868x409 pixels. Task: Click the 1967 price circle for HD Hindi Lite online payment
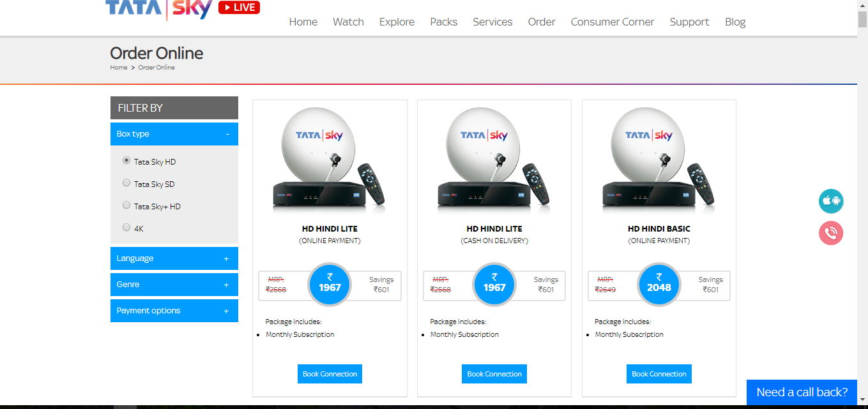click(330, 284)
